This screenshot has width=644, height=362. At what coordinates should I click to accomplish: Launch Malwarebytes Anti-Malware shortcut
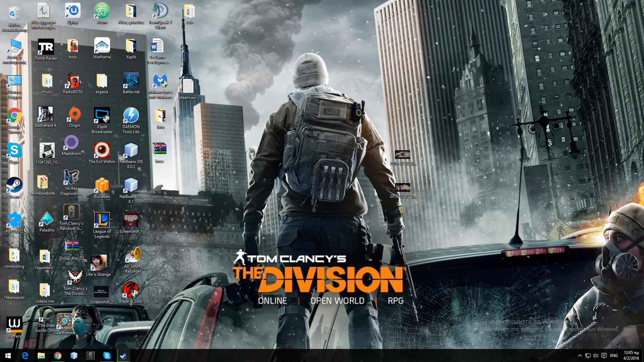coord(160,86)
